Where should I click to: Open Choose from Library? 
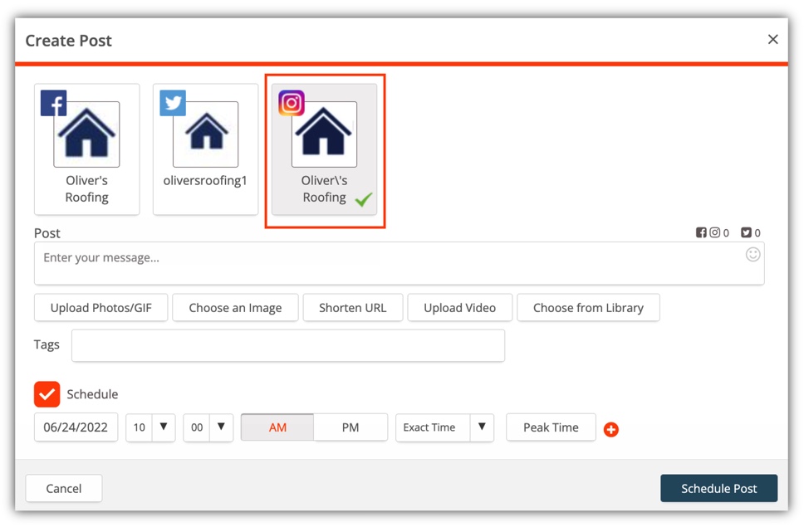click(588, 308)
